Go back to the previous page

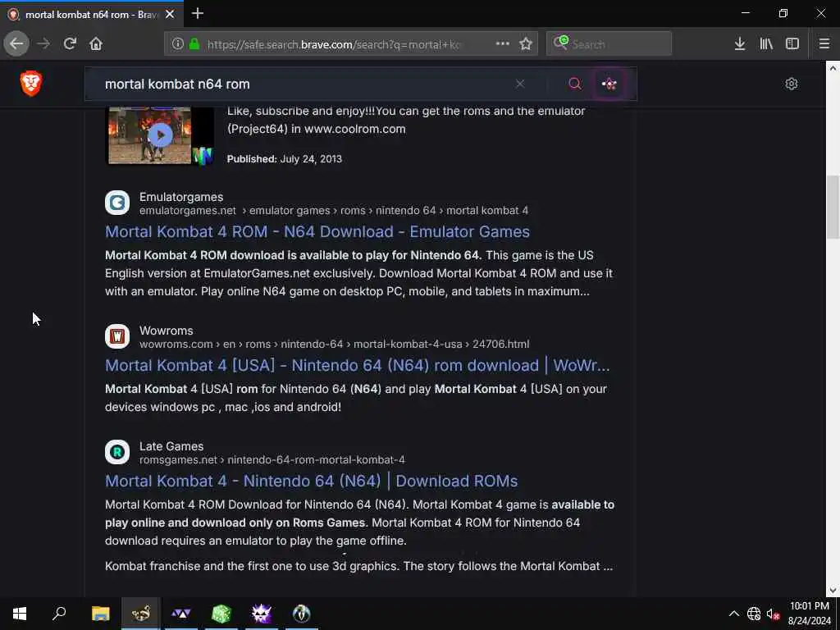pos(16,44)
